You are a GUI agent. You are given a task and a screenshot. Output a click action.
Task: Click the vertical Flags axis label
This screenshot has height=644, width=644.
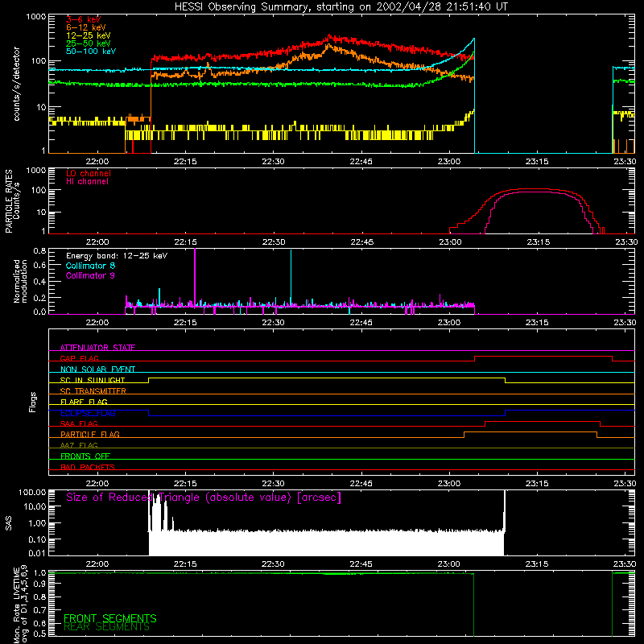pyautogui.click(x=33, y=402)
